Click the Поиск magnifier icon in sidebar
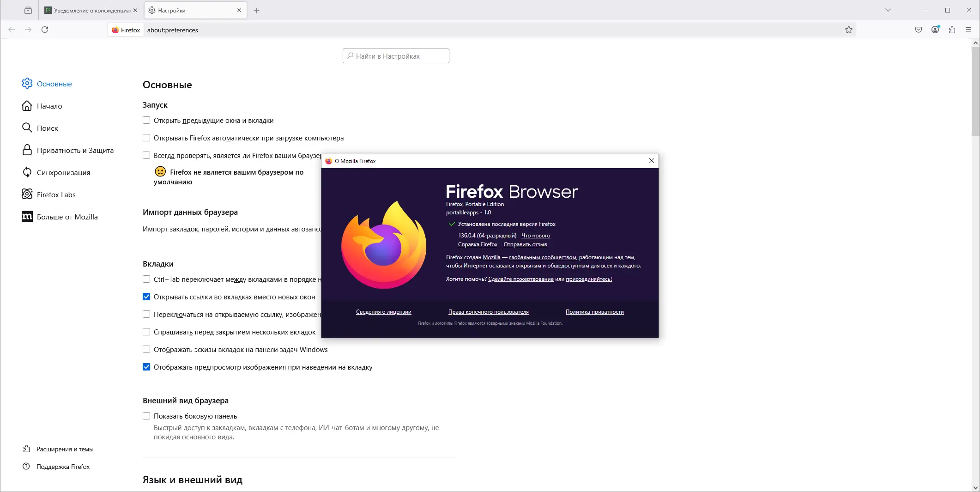 [27, 128]
